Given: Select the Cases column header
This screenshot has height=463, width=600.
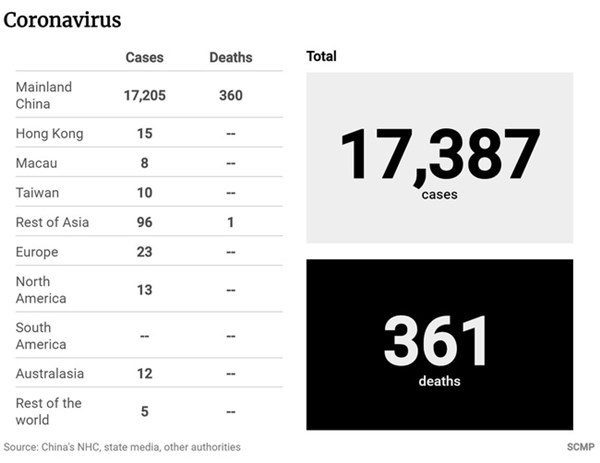Looking at the screenshot, I should [x=144, y=57].
